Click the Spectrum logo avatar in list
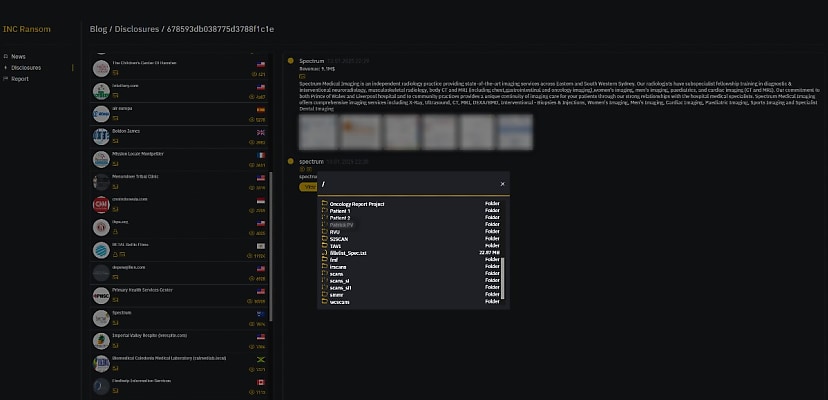Screen dimensions: 828x400 (x=101, y=318)
